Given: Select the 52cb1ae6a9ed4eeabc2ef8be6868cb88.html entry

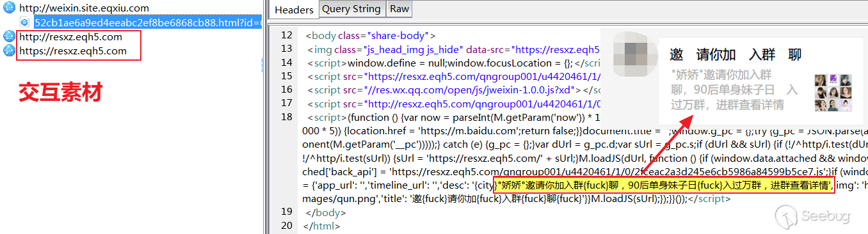Looking at the screenshot, I should 147,22.
